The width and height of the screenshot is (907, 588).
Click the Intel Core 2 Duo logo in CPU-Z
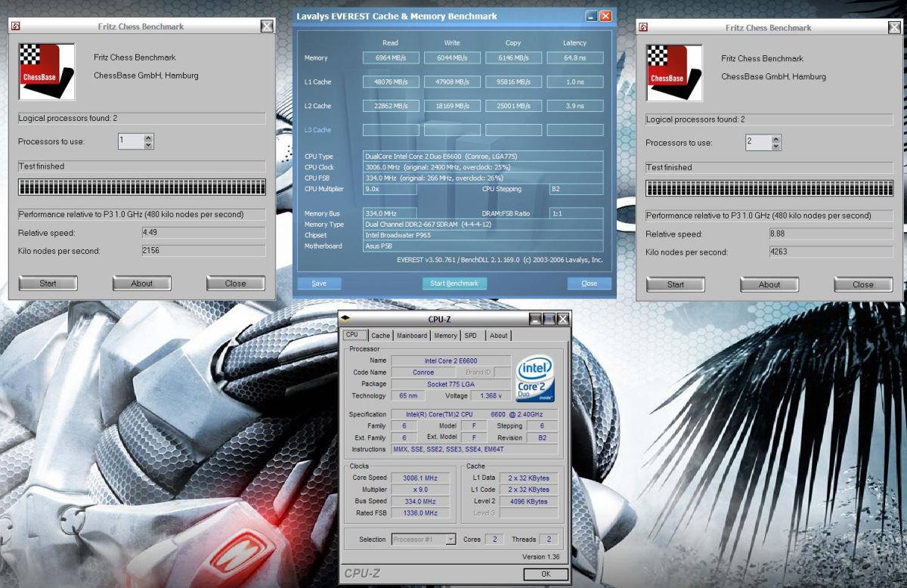pos(534,379)
